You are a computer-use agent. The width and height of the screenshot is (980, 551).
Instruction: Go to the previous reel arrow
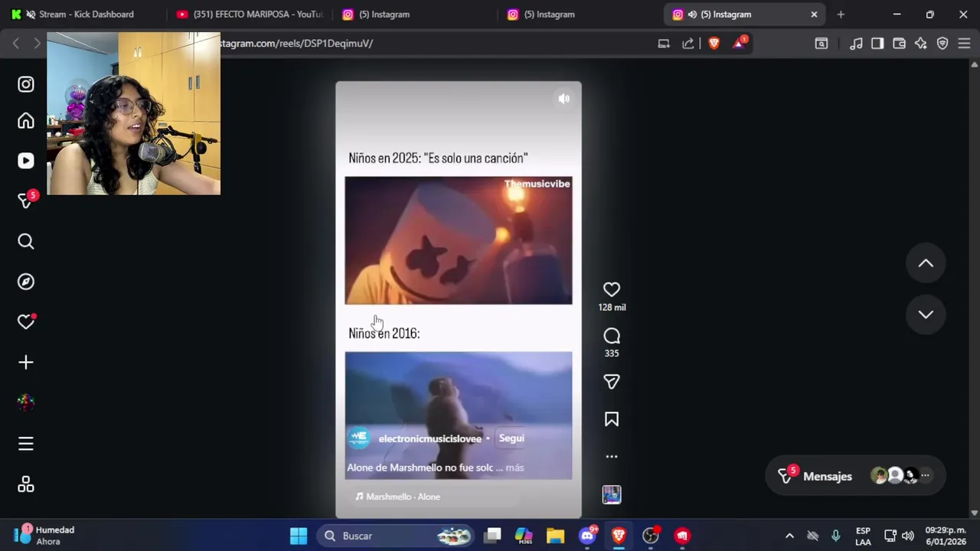(926, 263)
